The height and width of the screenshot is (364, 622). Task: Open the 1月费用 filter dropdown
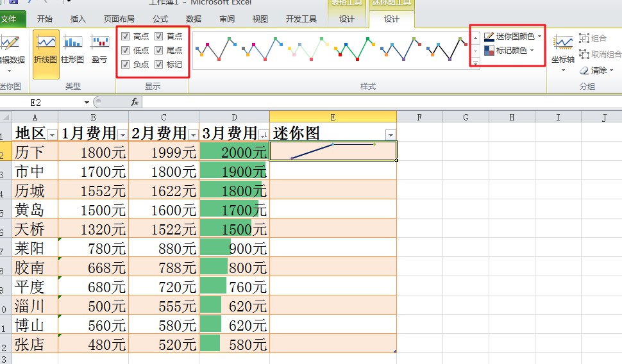tap(122, 135)
